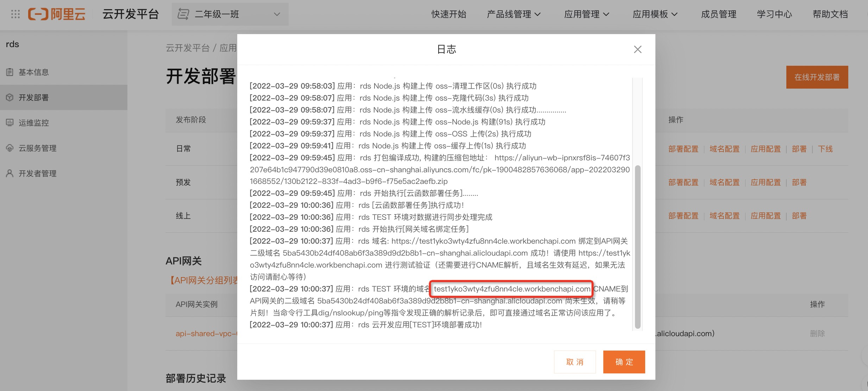Click 域名配置 in the 线上 row
The width and height of the screenshot is (868, 391).
(724, 216)
